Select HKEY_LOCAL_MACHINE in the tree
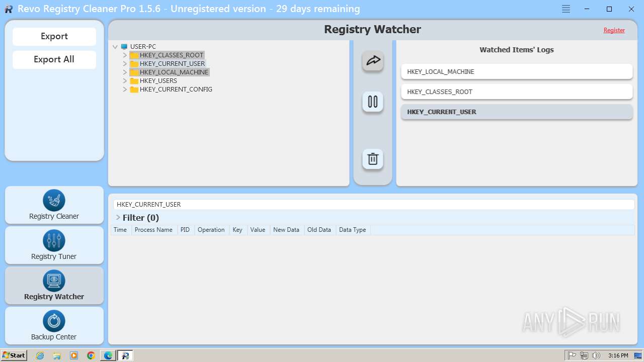 174,72
